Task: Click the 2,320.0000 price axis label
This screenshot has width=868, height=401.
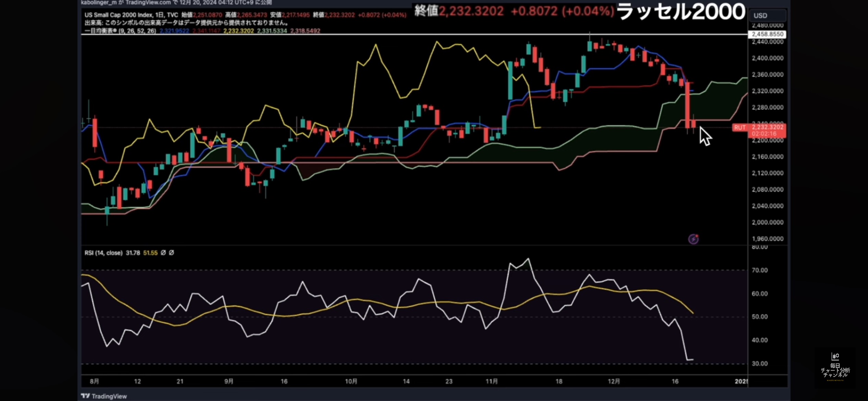Action: tap(768, 91)
